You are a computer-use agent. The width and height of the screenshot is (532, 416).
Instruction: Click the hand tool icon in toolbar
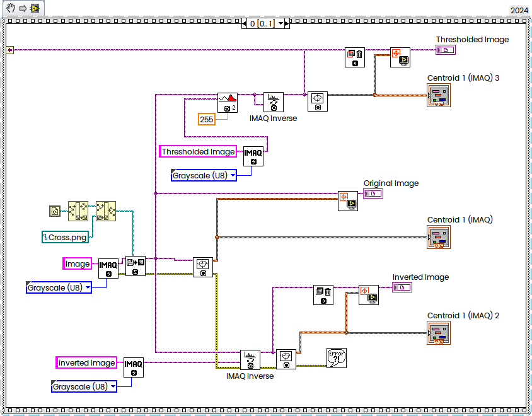11,8
